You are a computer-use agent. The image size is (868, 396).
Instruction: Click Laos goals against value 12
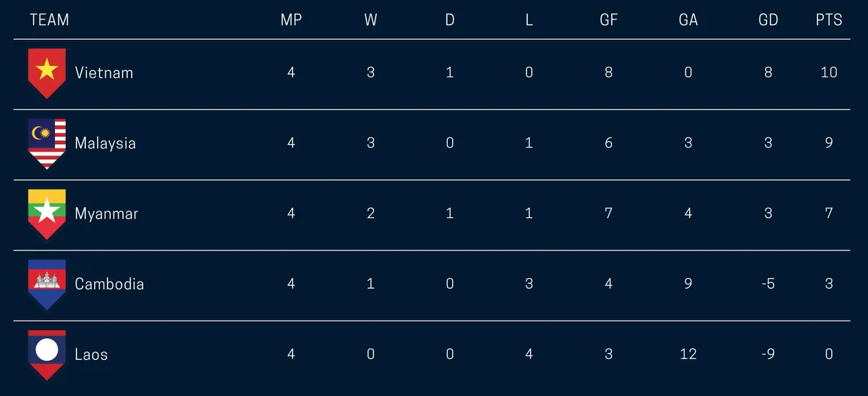(x=688, y=354)
